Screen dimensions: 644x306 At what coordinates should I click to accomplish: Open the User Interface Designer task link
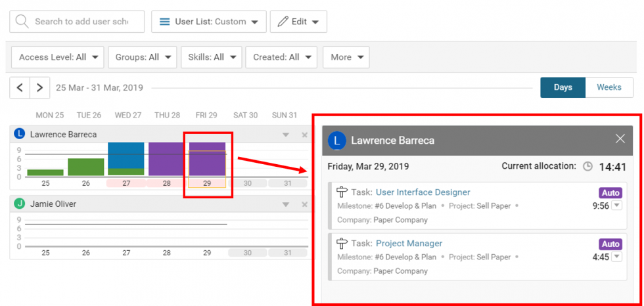tap(423, 192)
